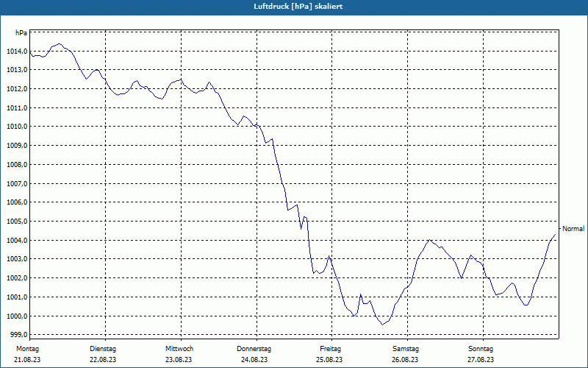Click the date 21.08.23
Viewport: 588px width, 368px height.
27,360
